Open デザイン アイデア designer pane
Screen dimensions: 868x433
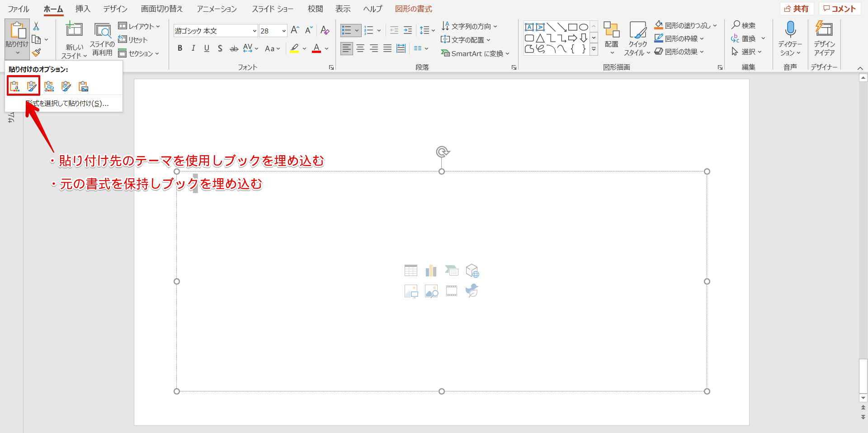(824, 38)
